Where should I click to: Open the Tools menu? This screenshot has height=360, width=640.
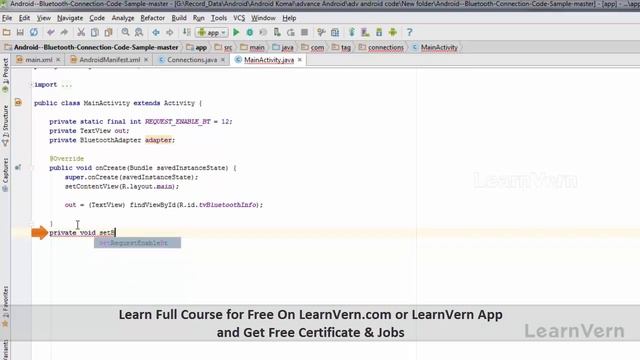point(219,18)
